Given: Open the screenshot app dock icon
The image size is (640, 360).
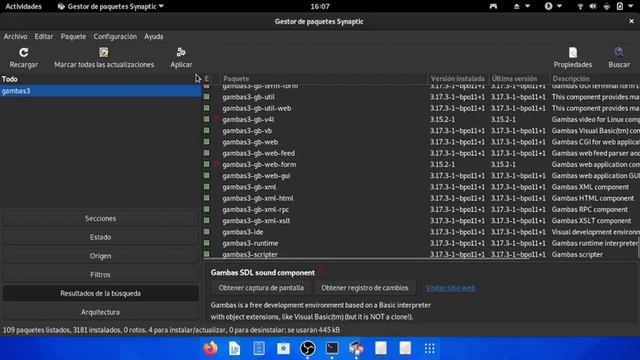Looking at the screenshot, I should click(x=283, y=348).
